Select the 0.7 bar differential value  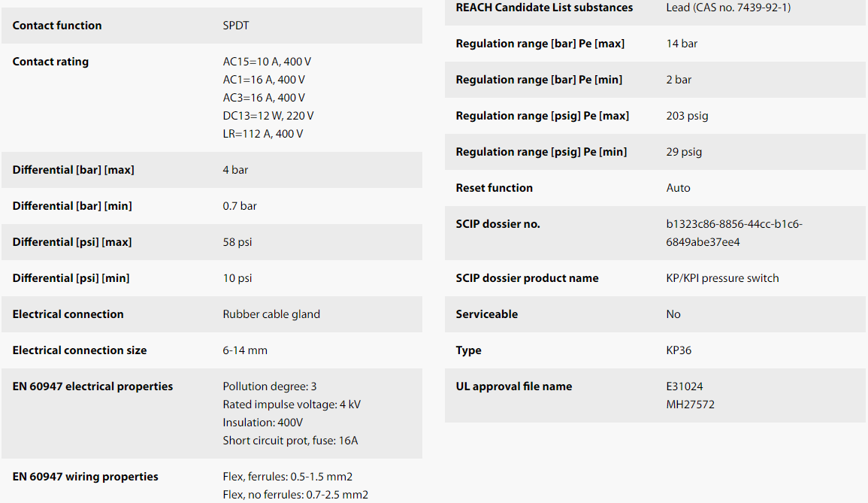pyautogui.click(x=240, y=206)
